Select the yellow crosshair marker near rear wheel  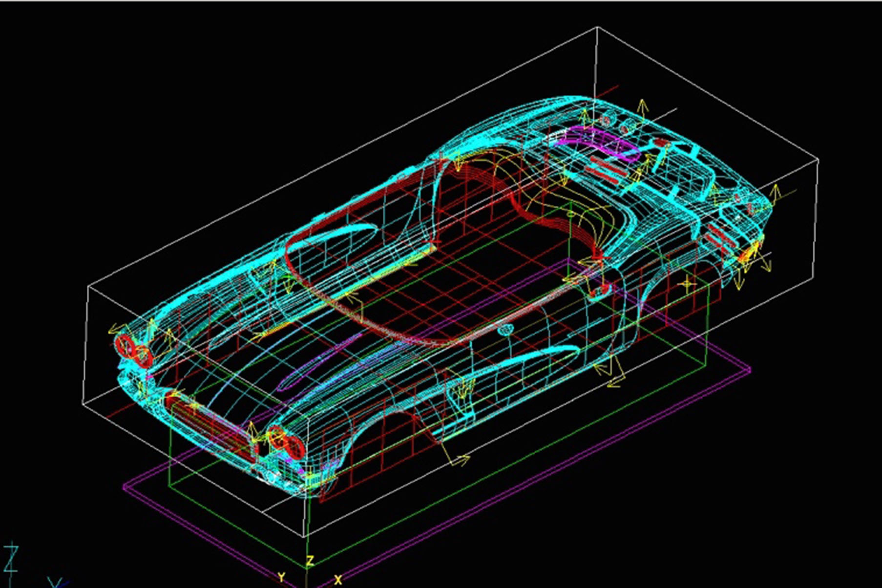[688, 284]
